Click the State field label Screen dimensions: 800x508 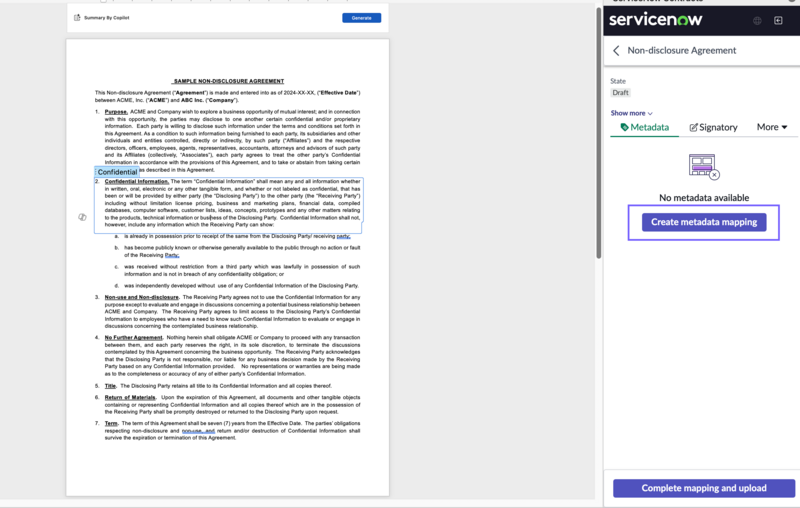click(618, 81)
